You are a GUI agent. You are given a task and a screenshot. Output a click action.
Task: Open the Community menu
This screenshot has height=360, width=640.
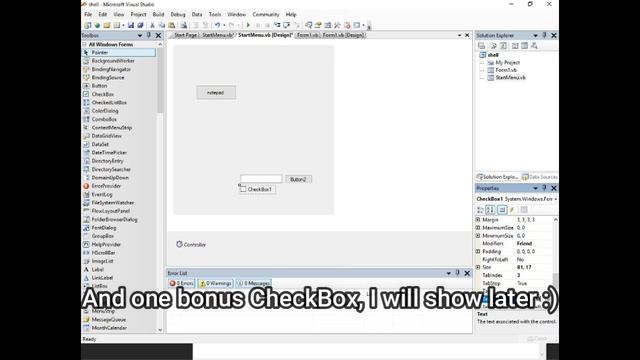click(x=266, y=14)
